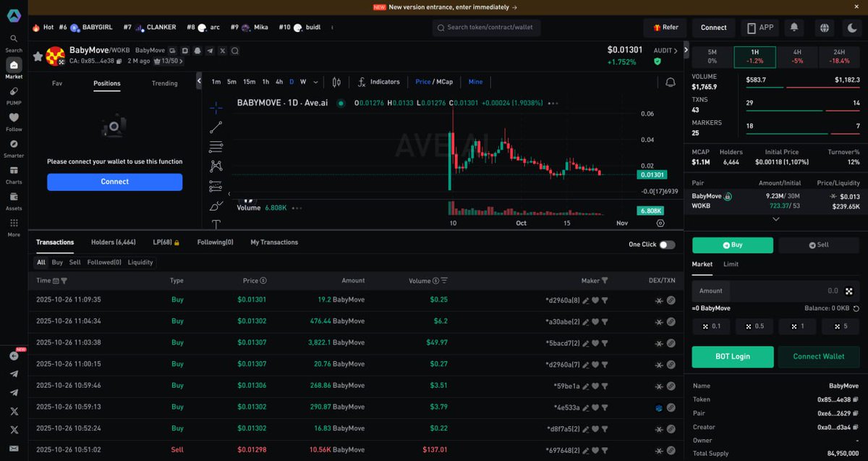This screenshot has width=868, height=461.
Task: Click the Connect Wallet button
Action: [x=819, y=357]
